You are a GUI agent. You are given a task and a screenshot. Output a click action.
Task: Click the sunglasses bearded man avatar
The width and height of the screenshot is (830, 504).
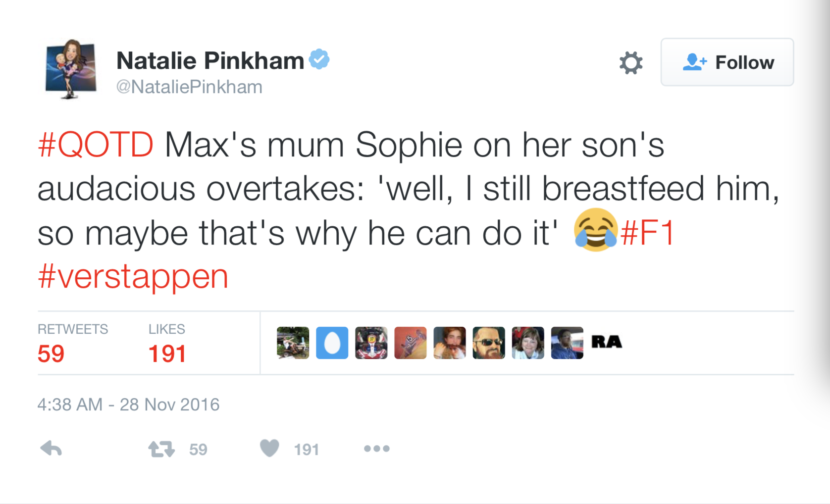point(489,343)
